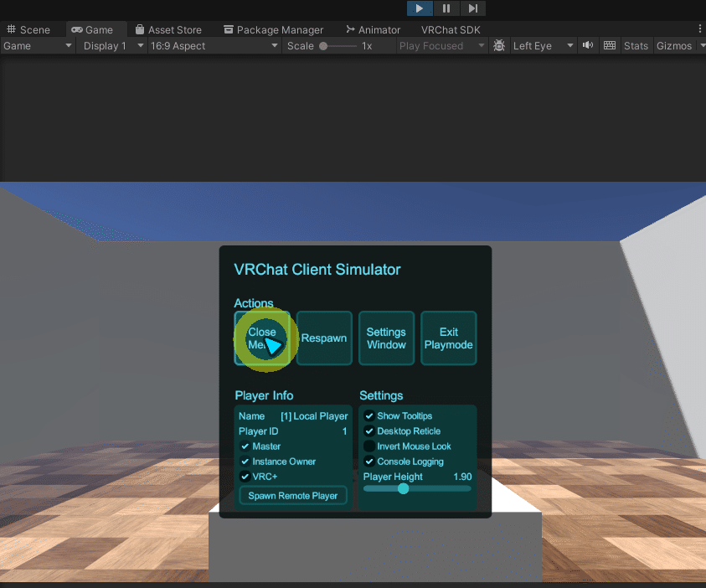Screen dimensions: 706x588
Task: Disable Show Tooltips checkbox
Action: click(x=369, y=416)
